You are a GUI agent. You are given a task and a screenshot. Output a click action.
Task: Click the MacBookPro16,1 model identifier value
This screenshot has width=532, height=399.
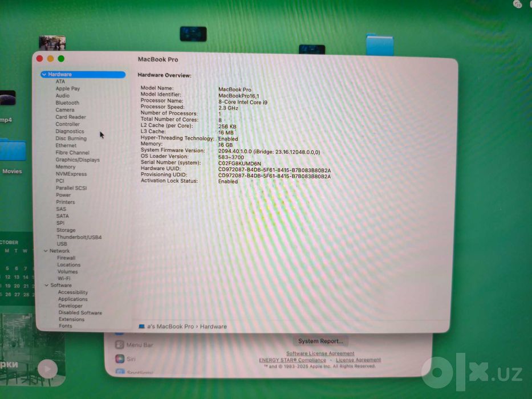coord(238,96)
